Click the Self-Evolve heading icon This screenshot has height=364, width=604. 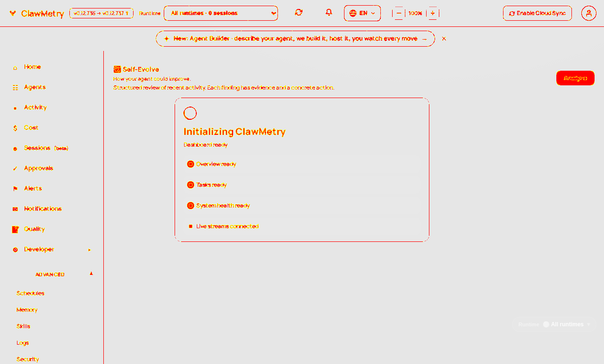tap(117, 69)
